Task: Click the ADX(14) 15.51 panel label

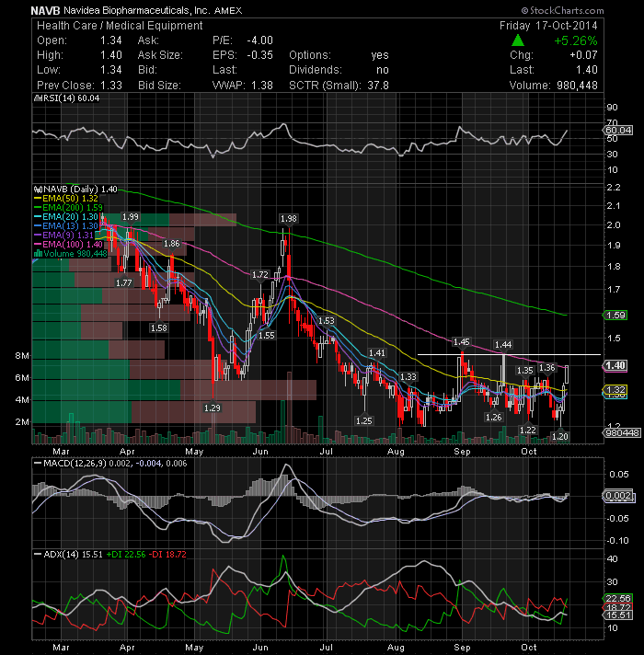Action: [68, 555]
